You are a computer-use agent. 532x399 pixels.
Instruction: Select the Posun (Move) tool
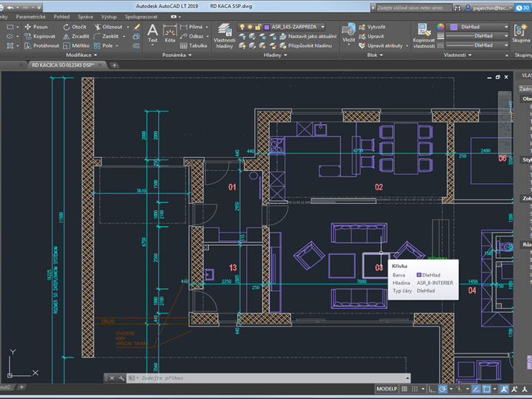tap(36, 27)
